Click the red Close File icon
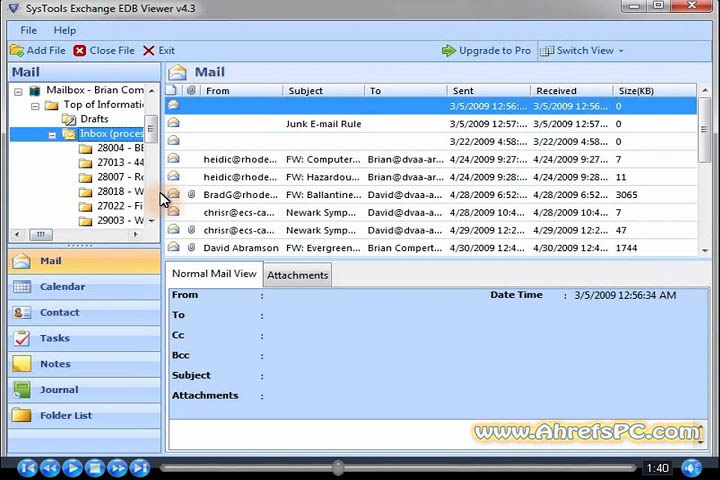 (x=79, y=51)
